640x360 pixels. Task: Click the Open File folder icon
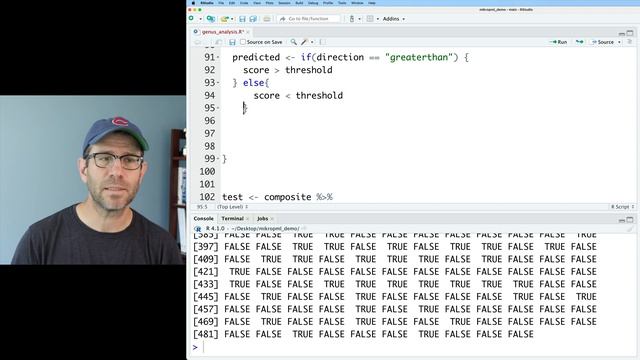coord(224,19)
